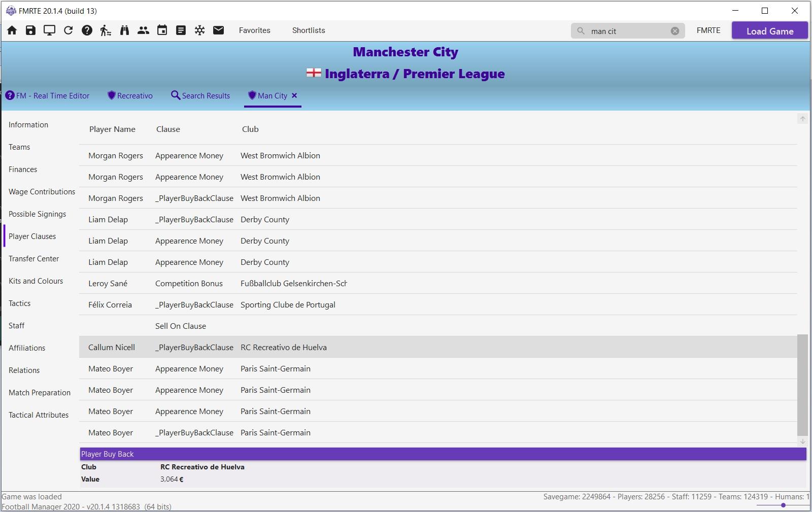
Task: Open the help question mark icon
Action: [87, 30]
